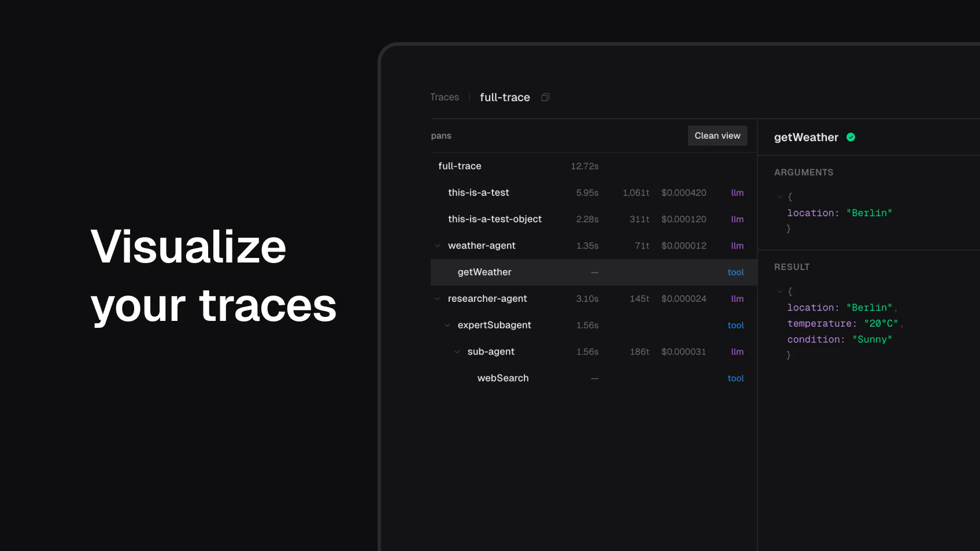This screenshot has width=980, height=551.
Task: Click the spans column header label
Action: pos(441,136)
